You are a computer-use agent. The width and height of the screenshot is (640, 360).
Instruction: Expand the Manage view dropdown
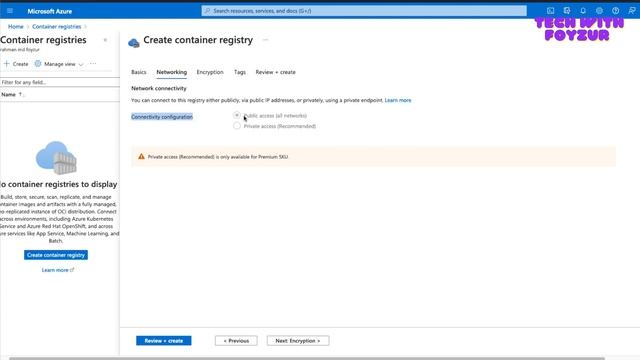59,64
